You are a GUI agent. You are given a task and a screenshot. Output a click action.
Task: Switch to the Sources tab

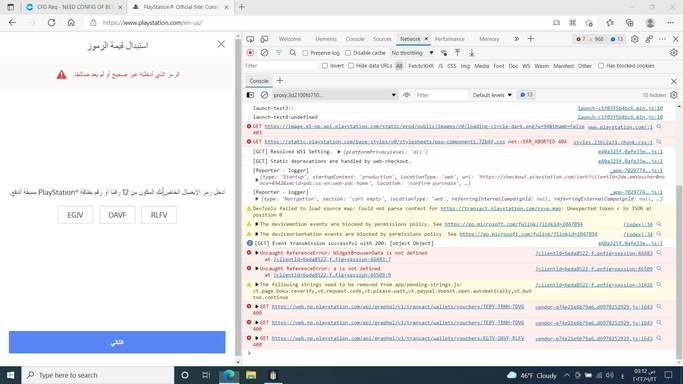coord(382,39)
